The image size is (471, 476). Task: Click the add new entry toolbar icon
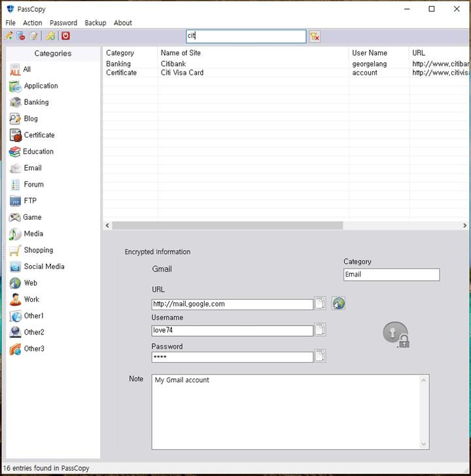[9, 36]
